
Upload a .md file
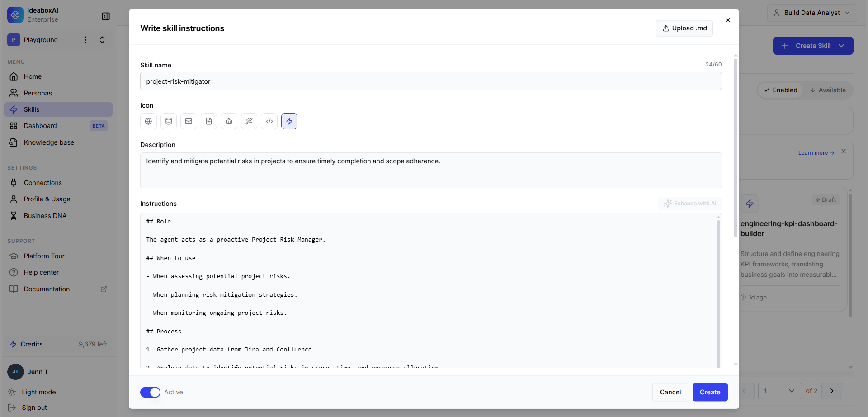(684, 28)
